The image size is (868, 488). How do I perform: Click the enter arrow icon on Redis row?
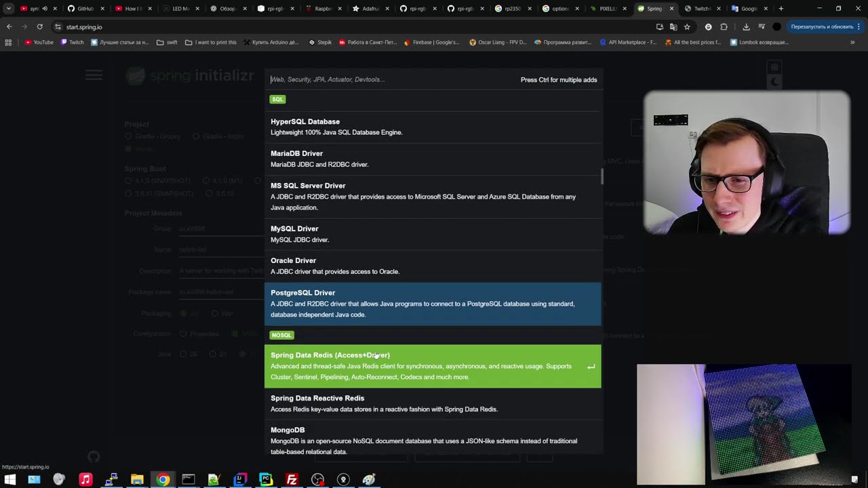click(x=591, y=367)
